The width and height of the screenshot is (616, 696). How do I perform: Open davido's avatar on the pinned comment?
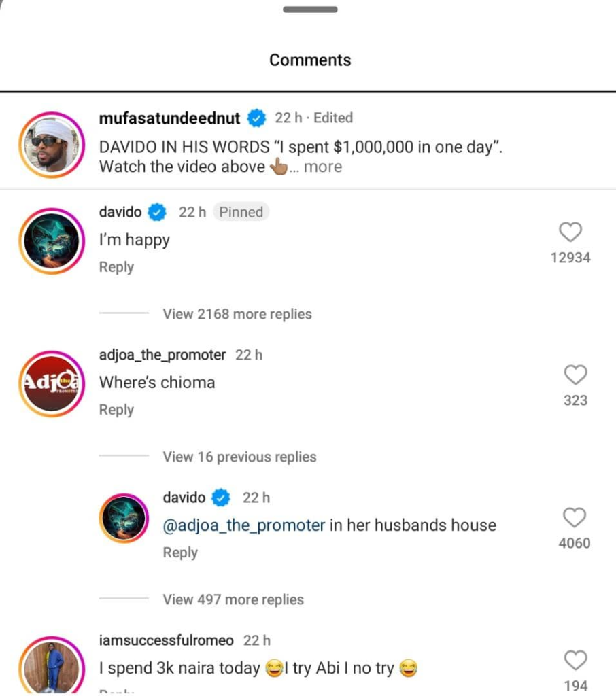pos(52,241)
